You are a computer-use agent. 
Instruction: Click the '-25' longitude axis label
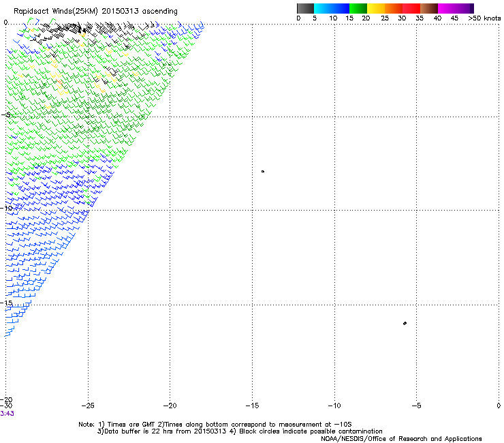click(x=88, y=406)
